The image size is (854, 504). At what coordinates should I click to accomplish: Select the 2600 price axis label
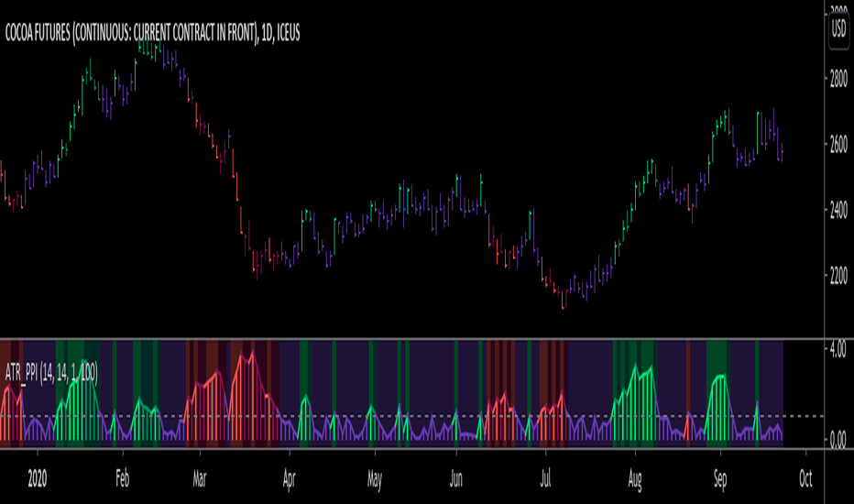pyautogui.click(x=838, y=145)
